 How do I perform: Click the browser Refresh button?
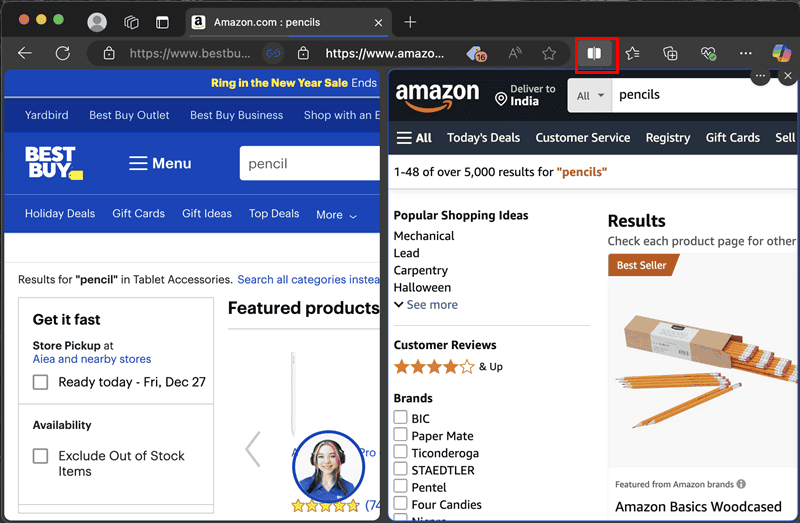[x=63, y=53]
